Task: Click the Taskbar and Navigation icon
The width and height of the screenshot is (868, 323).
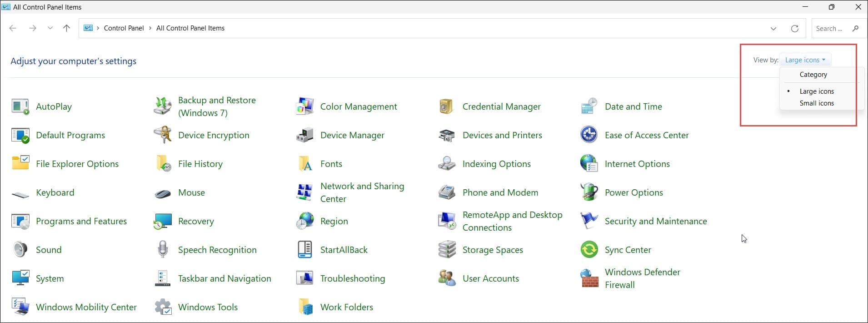Action: [163, 278]
